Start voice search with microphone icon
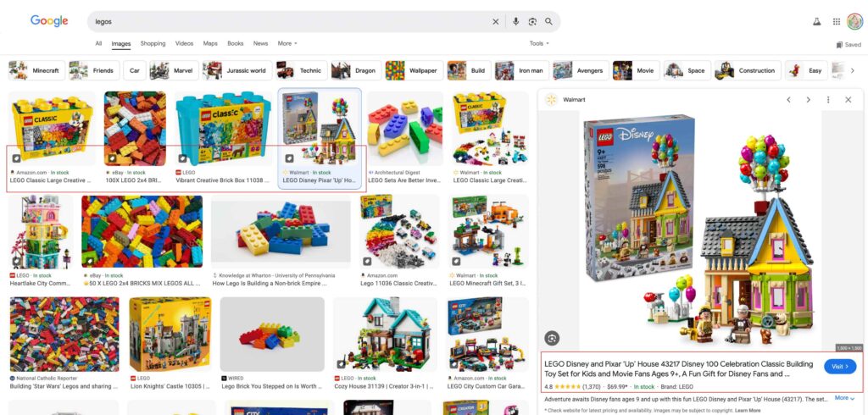The image size is (868, 415). [516, 21]
